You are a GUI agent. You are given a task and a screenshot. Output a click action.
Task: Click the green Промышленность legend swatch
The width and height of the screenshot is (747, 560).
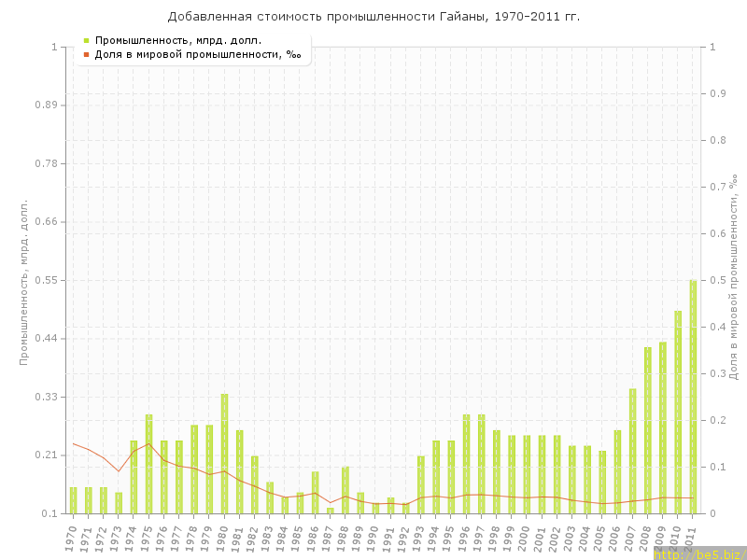point(86,40)
